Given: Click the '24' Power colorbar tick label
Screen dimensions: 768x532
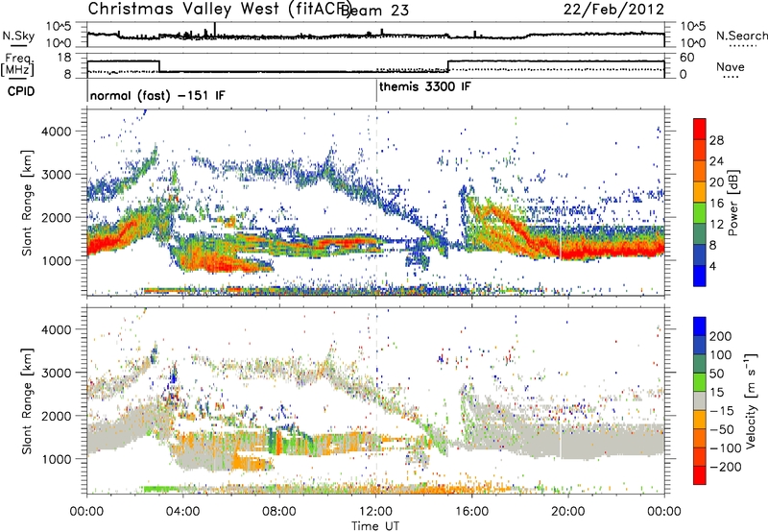Looking at the screenshot, I should tap(716, 161).
